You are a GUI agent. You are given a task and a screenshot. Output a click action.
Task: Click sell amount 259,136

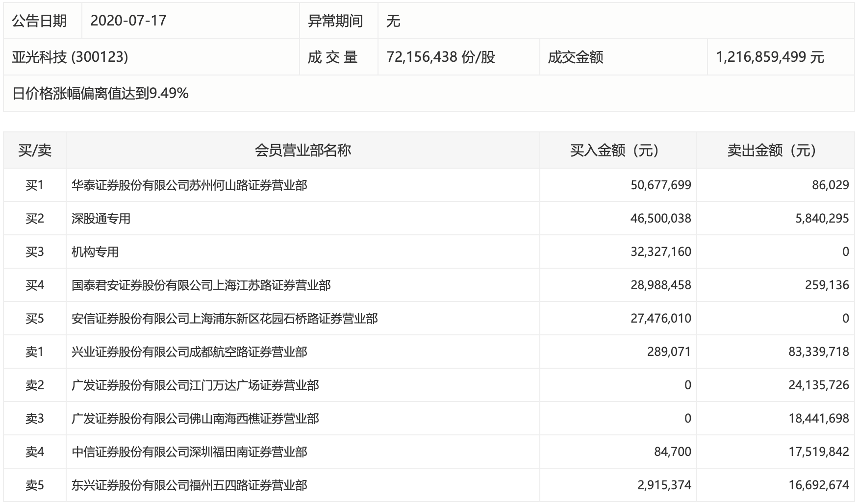tap(827, 285)
